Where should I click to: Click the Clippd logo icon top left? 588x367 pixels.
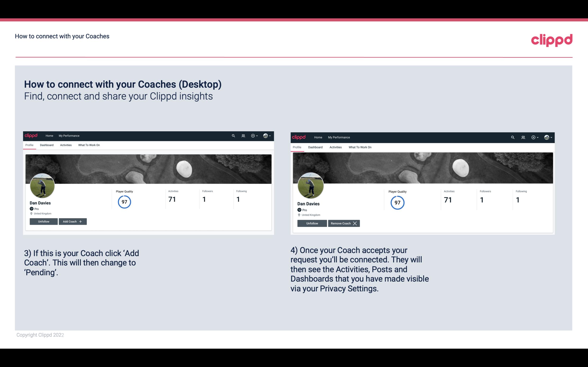31,136
